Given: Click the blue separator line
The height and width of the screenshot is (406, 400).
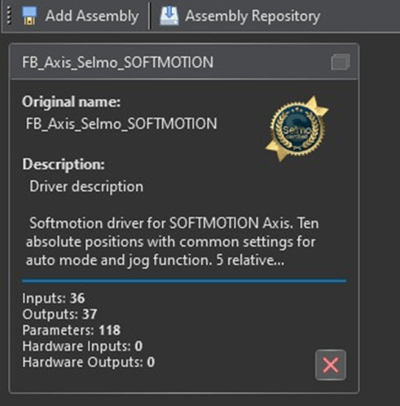Looking at the screenshot, I should (184, 281).
